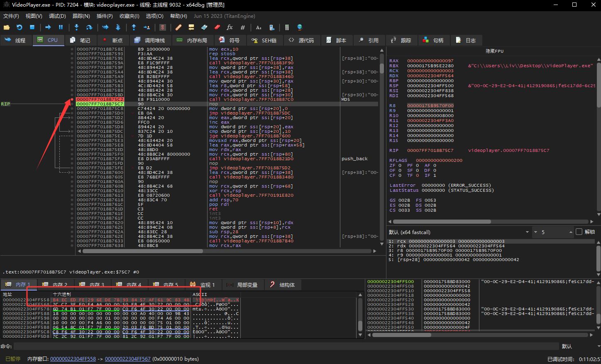Decrease argument count with down arrow
The height and width of the screenshot is (364, 601).
[x=535, y=232]
